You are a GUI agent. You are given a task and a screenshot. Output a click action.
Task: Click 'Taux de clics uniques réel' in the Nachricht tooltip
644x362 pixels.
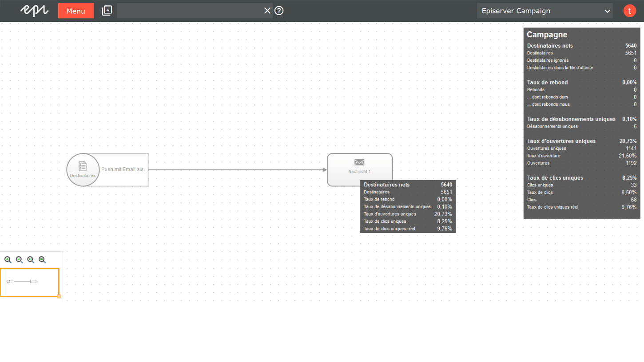coord(389,229)
